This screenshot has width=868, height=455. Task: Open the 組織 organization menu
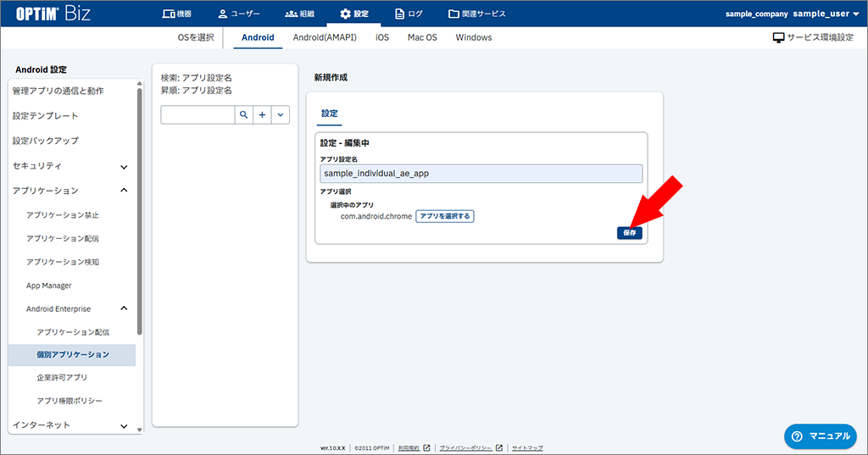tap(299, 14)
